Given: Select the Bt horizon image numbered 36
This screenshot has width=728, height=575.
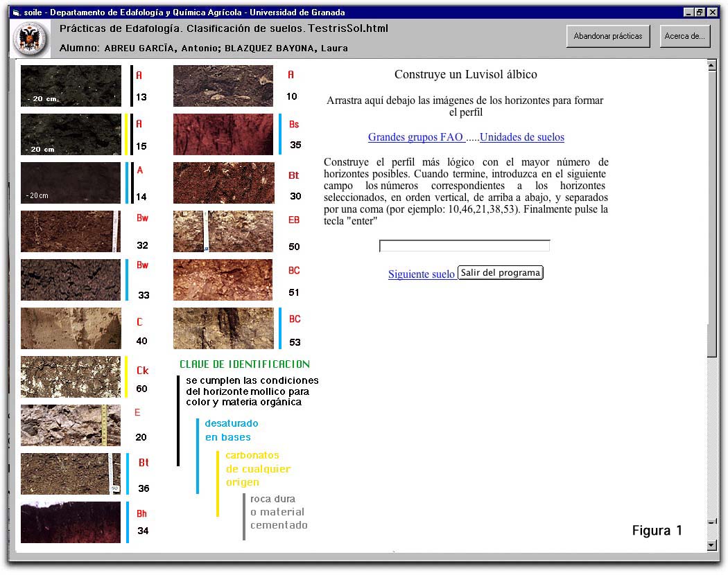Looking at the screenshot, I should tap(71, 474).
